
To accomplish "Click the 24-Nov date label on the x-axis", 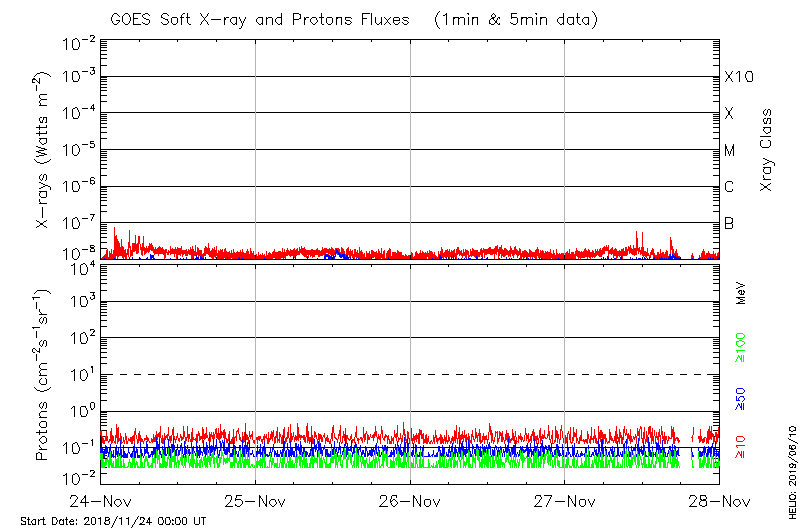I will (x=100, y=500).
